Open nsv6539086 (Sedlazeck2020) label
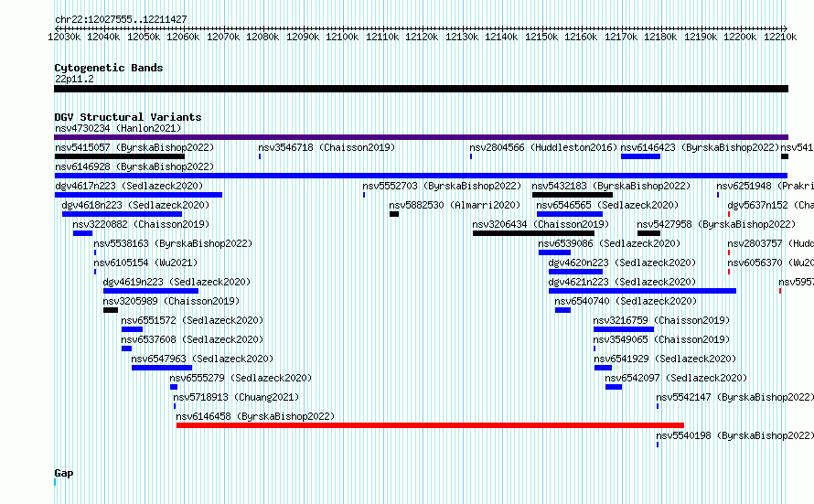814x504 pixels. tap(609, 243)
